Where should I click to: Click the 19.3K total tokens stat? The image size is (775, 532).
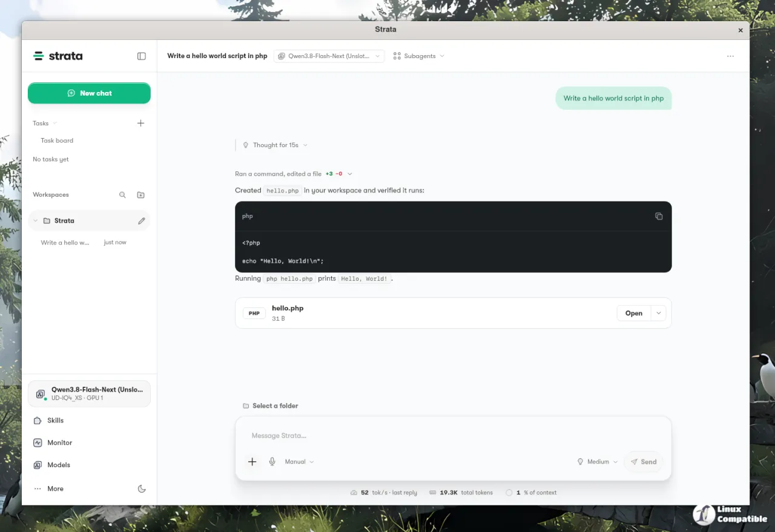click(461, 493)
